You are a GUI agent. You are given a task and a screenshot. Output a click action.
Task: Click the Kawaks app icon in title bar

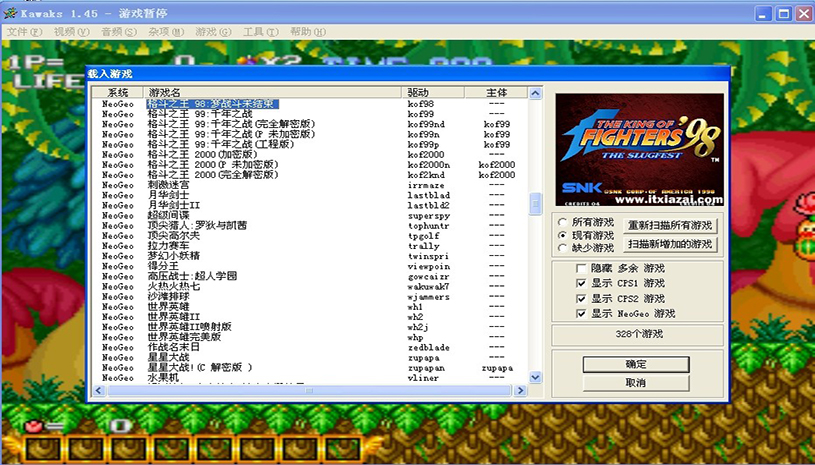pos(11,13)
